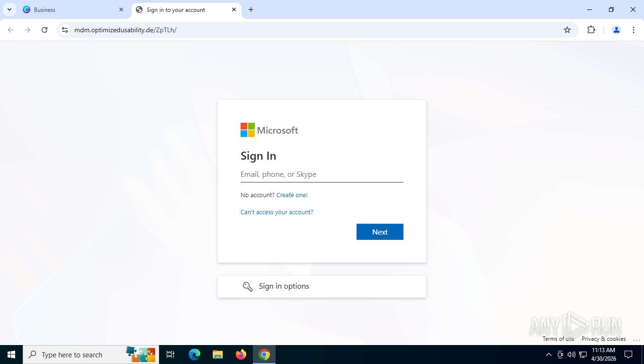Open Can't access your account? link

pos(277,212)
